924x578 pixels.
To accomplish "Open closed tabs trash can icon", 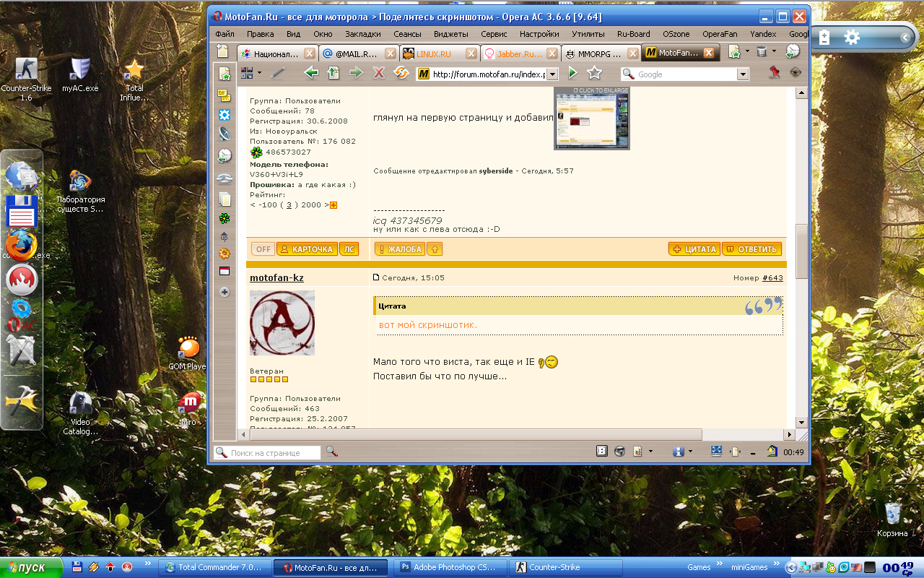I will [x=761, y=52].
